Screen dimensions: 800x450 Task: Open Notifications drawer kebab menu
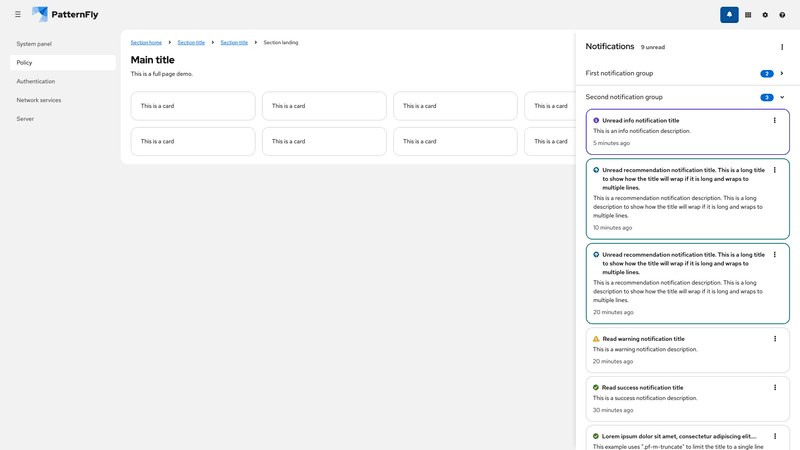[x=782, y=47]
